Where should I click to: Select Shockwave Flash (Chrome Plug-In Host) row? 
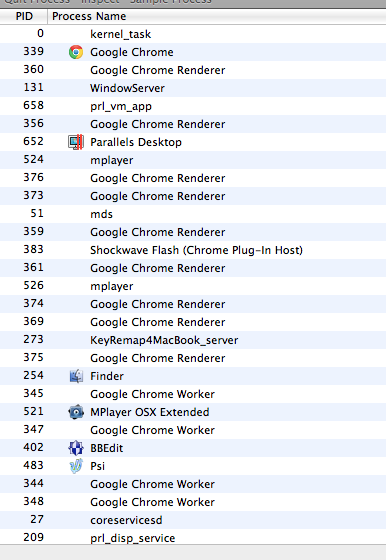(193, 250)
